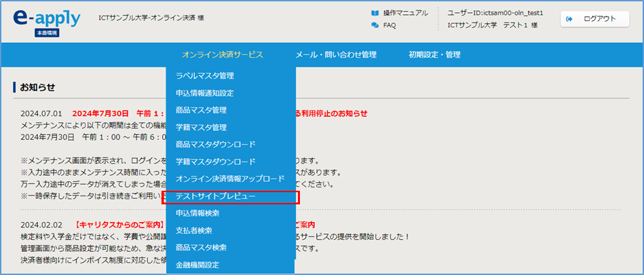
Task: Open the FAQ link
Action: pos(390,25)
